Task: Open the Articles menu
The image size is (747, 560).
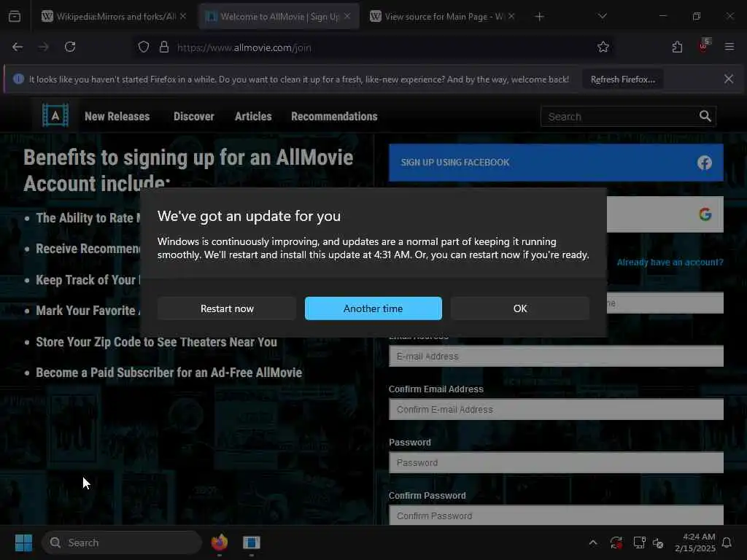Action: click(253, 116)
